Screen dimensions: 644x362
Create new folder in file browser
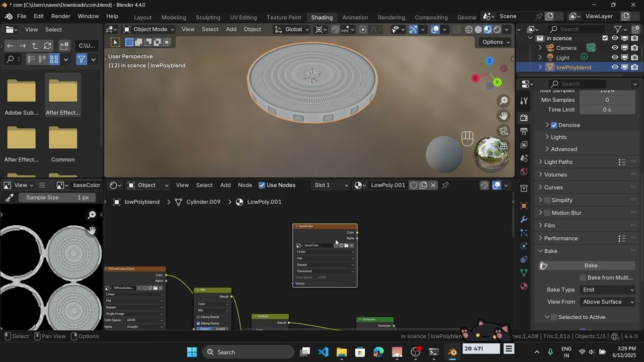pos(64,46)
